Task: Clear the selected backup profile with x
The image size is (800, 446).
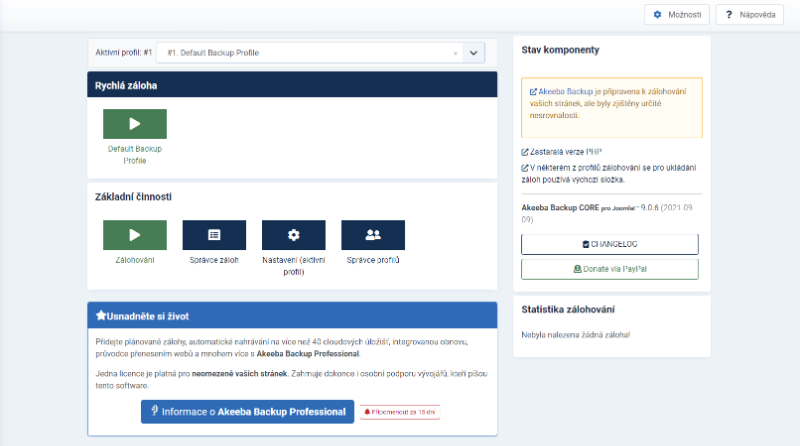Action: (455, 52)
